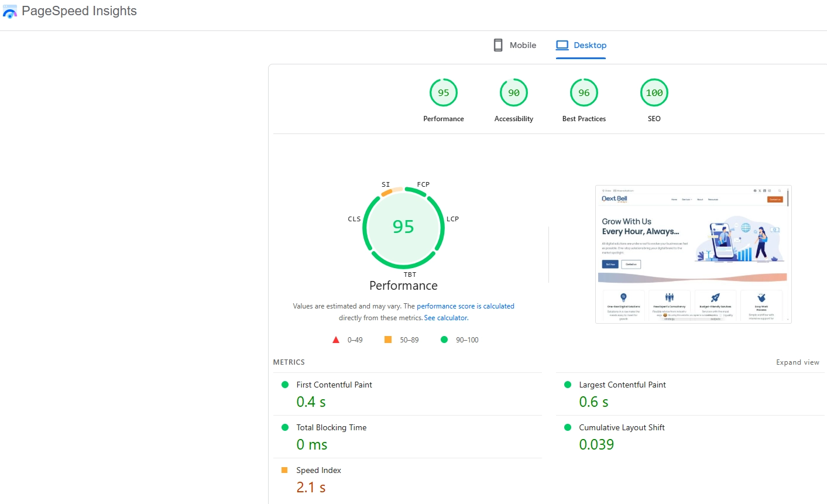The image size is (827, 504).
Task: Click the PageSpeed Insights logo icon
Action: [x=10, y=12]
